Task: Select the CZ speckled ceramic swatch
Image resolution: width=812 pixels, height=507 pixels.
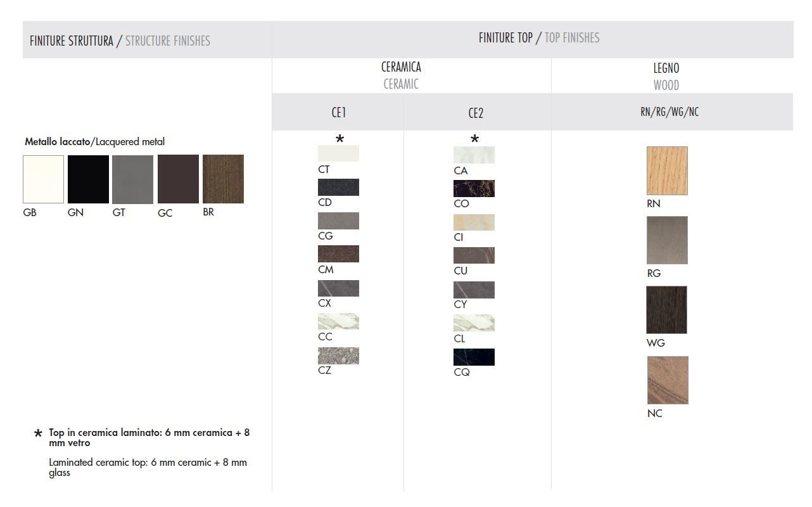Action: 338,356
